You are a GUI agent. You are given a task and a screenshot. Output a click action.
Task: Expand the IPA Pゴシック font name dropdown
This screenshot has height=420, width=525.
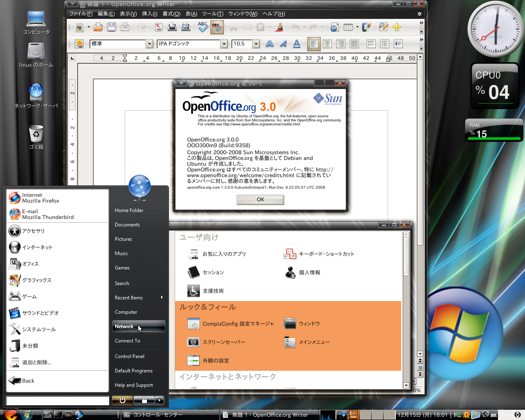pyautogui.click(x=224, y=43)
